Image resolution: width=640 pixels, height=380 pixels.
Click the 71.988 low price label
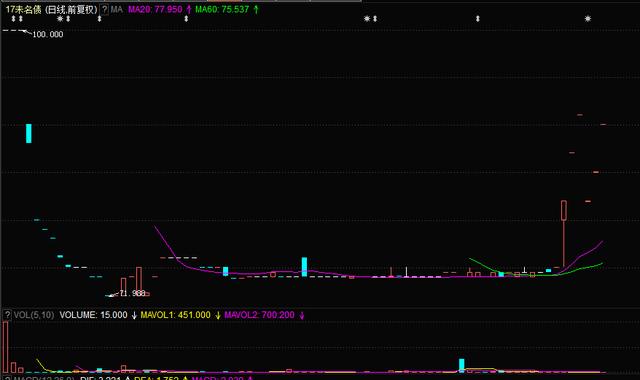132,293
